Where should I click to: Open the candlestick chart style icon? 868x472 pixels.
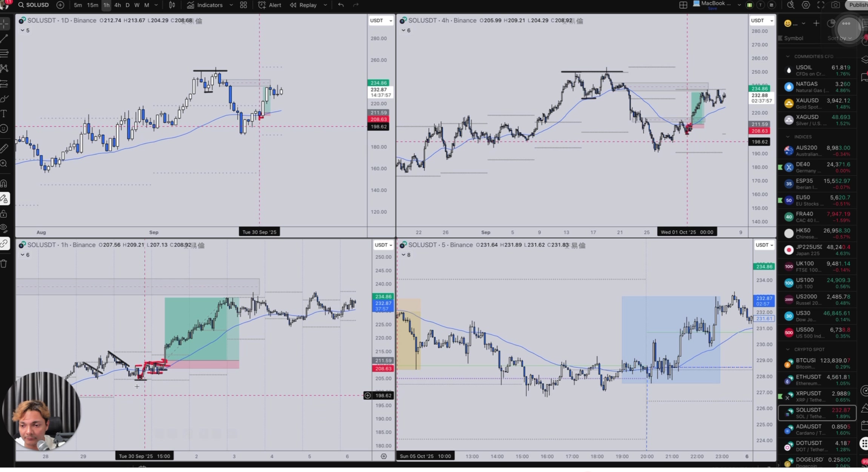click(172, 5)
